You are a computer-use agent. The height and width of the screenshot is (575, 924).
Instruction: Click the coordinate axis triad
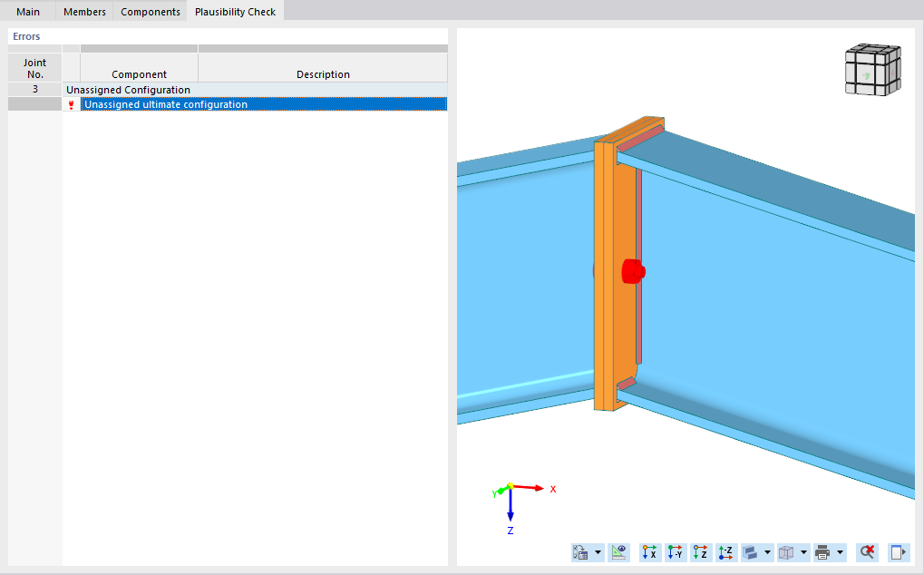tap(522, 508)
